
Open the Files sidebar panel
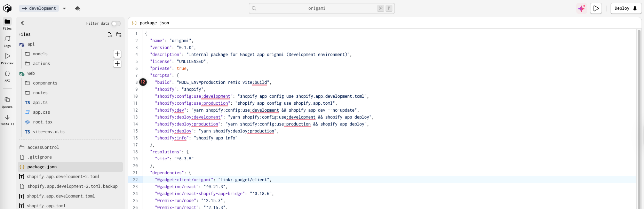coord(7,24)
